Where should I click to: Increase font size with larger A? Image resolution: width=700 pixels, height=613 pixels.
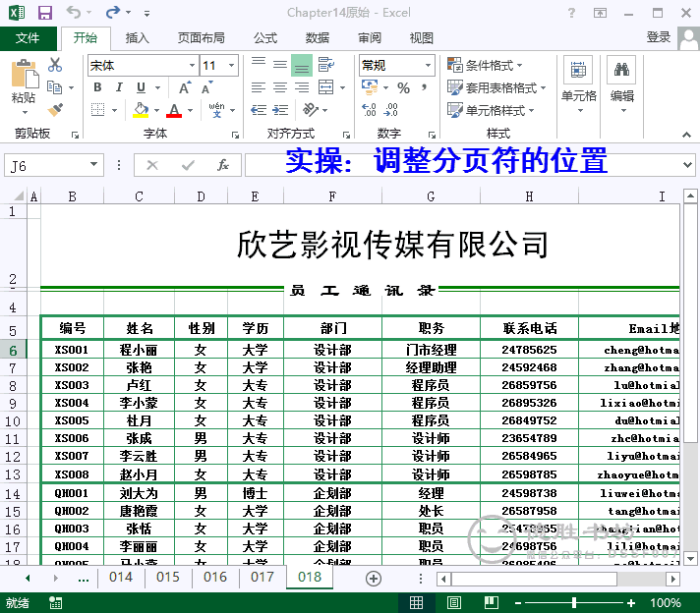tap(185, 87)
